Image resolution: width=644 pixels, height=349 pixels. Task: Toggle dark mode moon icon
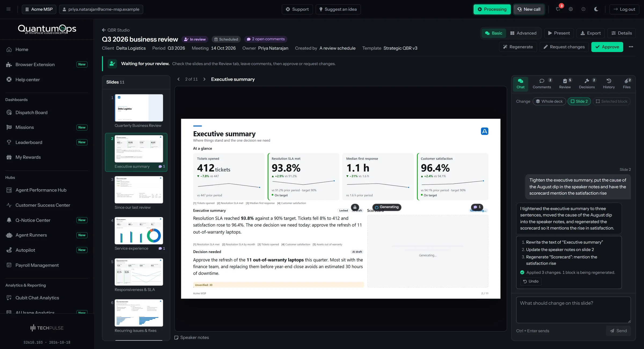596,9
